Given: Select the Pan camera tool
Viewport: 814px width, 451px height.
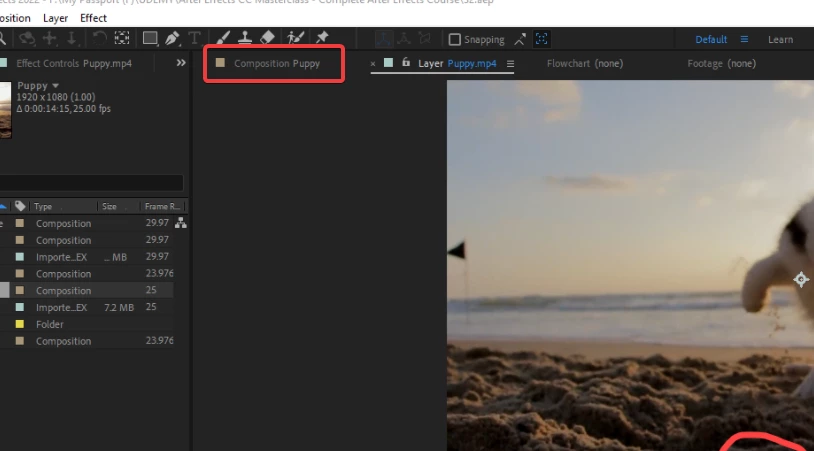Looking at the screenshot, I should 49,38.
